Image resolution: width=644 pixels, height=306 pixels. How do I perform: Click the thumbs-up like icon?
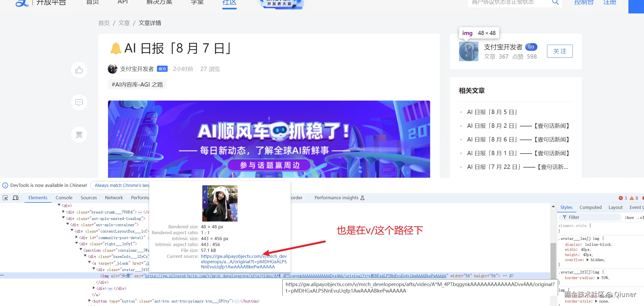tap(79, 70)
